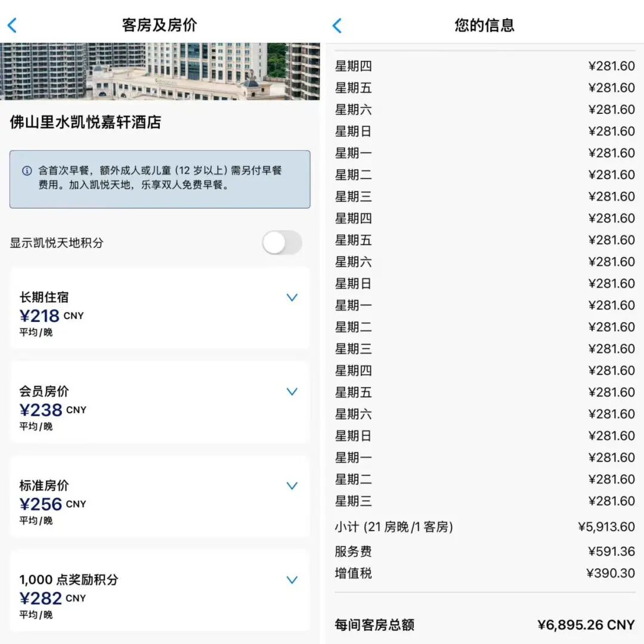Screen dimensions: 644x644
Task: Click the chevron next to 标准房价
Action: coord(292,485)
